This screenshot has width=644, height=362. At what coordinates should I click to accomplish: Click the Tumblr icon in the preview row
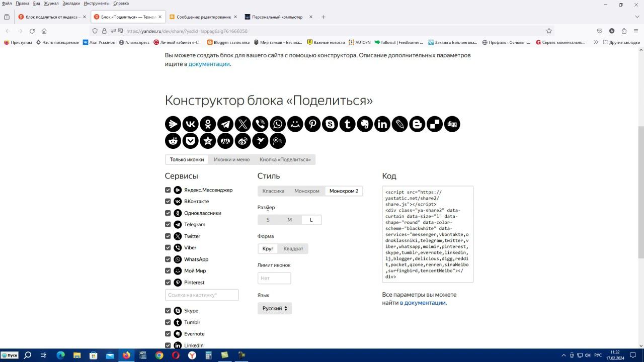pyautogui.click(x=347, y=124)
